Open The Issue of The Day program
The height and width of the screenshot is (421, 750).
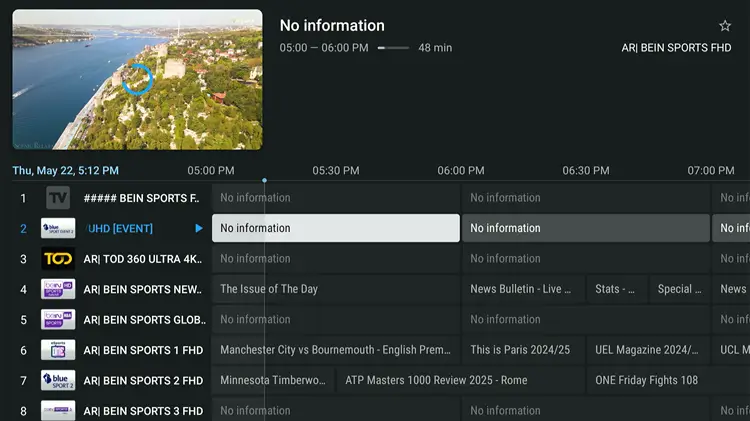[x=336, y=289]
